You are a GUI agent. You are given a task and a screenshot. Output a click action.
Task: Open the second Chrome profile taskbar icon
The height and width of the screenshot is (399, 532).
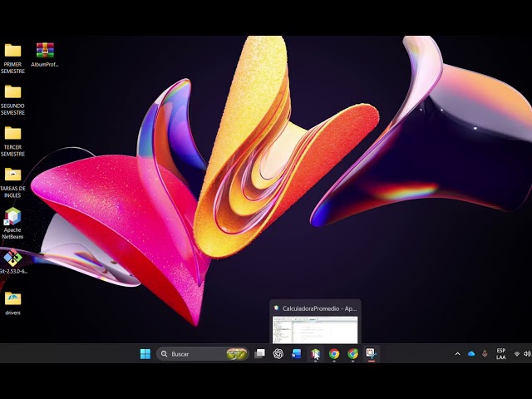[352, 354]
